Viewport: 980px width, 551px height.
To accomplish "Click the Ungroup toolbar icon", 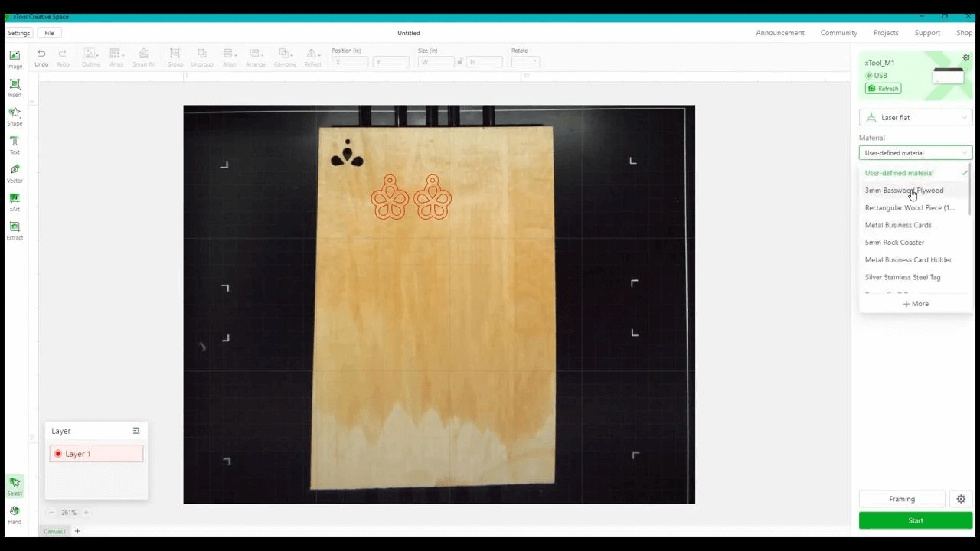I will click(x=202, y=57).
